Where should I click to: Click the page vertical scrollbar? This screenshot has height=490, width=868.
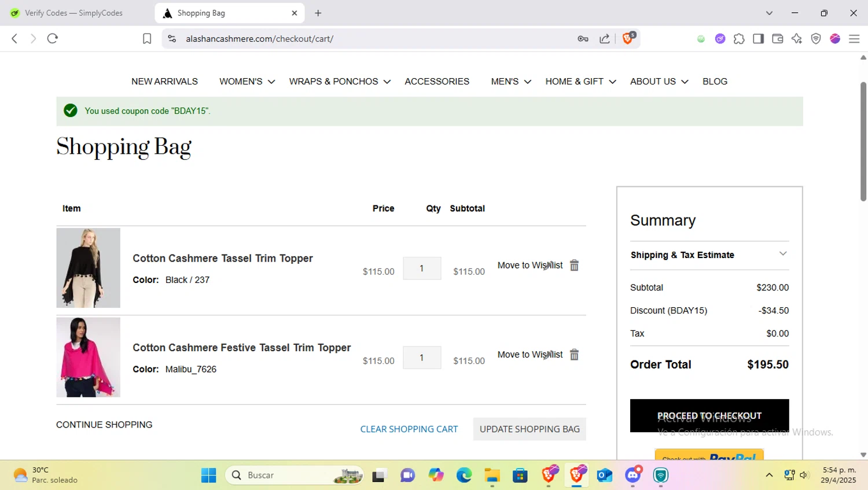click(863, 142)
